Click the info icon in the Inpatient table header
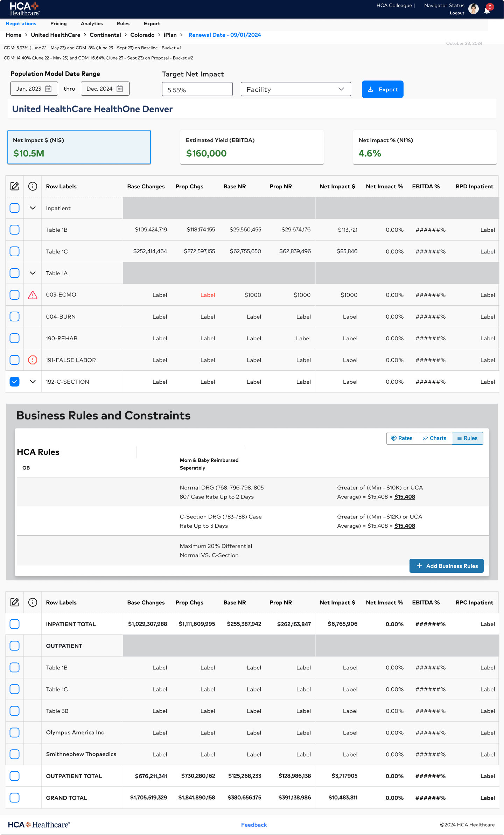Screen dimensions: 504x835 click(x=33, y=186)
